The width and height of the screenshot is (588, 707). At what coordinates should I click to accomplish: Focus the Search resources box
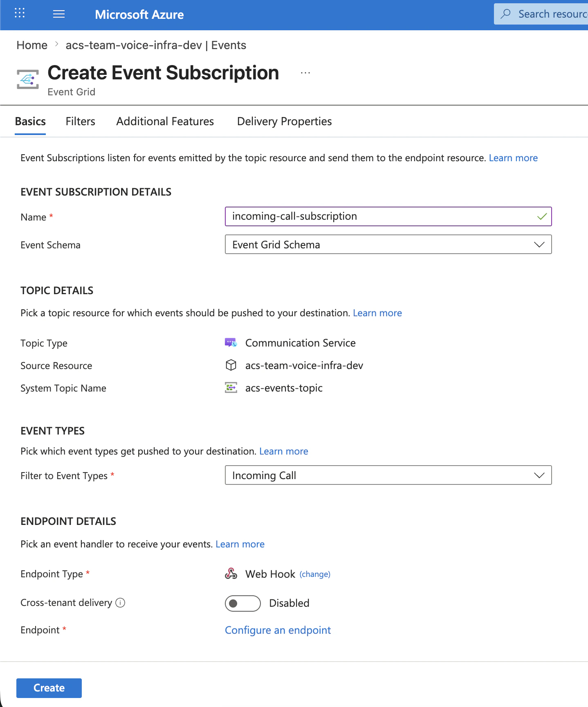(x=541, y=14)
